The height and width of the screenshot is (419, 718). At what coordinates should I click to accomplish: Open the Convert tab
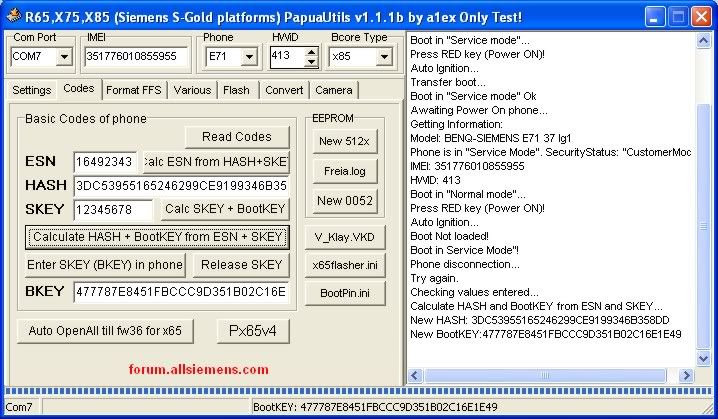click(x=284, y=90)
